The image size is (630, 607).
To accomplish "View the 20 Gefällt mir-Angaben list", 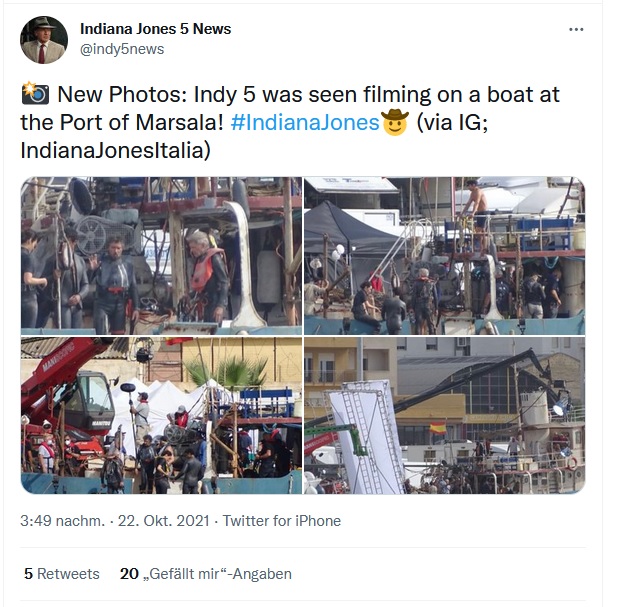I will pos(206,574).
